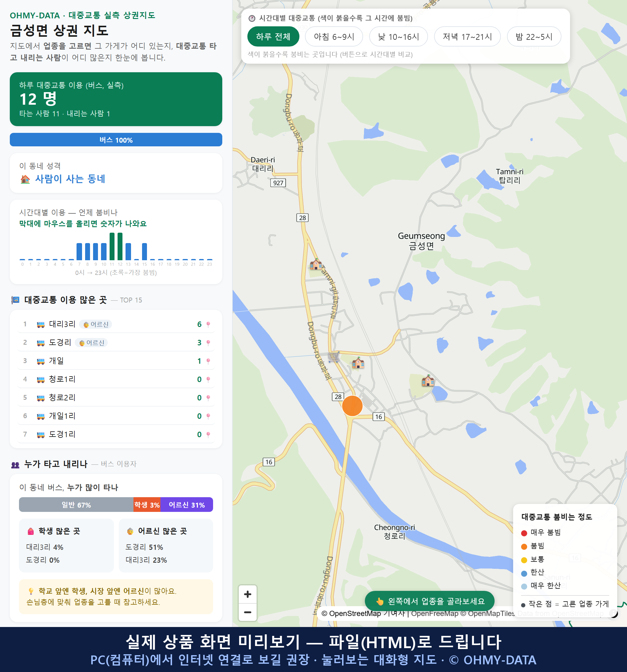Click the Cheongno-ri 청로리 map label

pos(394,532)
